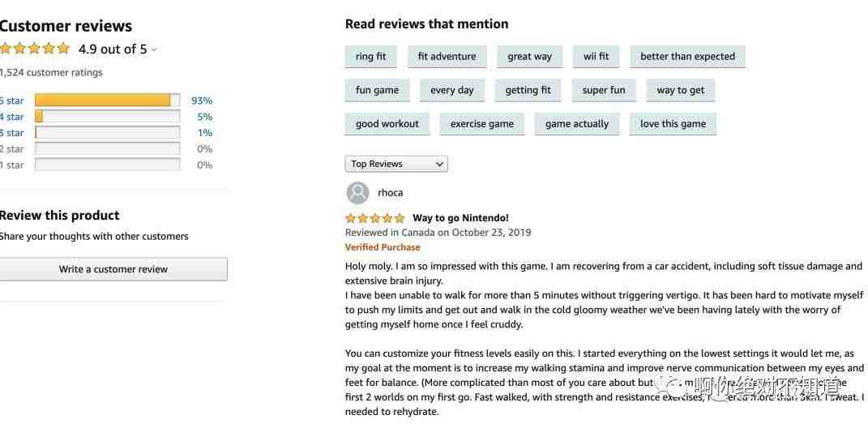Open the Top Reviews sort dropdown
The image size is (868, 424).
tap(396, 164)
